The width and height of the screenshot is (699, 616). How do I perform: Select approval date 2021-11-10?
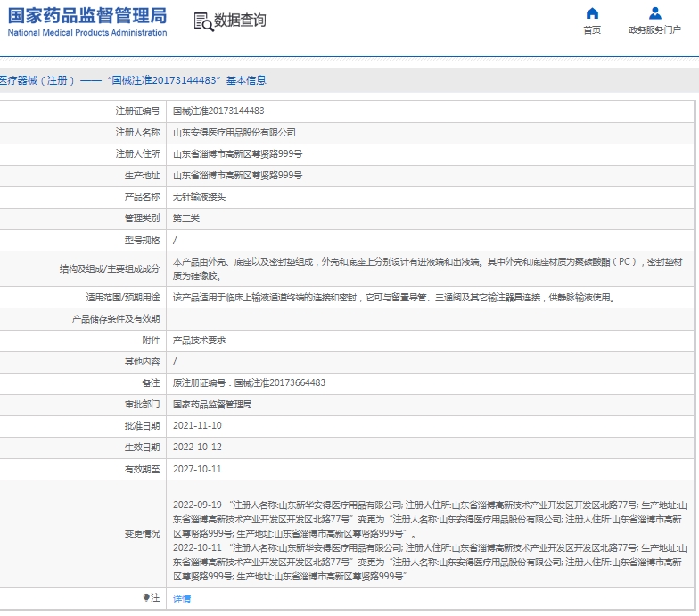pyautogui.click(x=197, y=426)
